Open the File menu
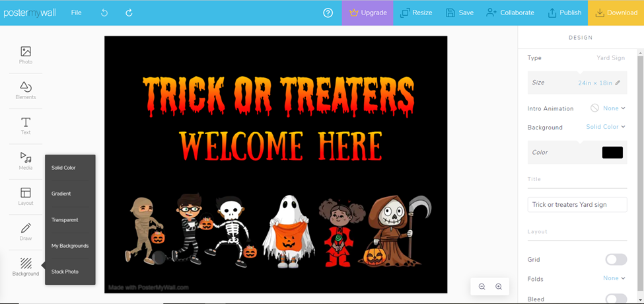 [x=77, y=13]
